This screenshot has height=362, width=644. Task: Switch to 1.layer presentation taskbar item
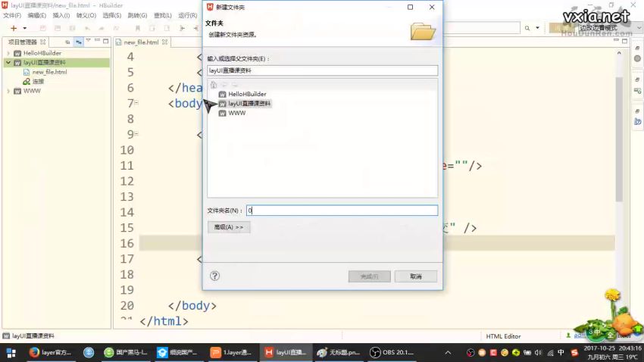[x=231, y=353]
